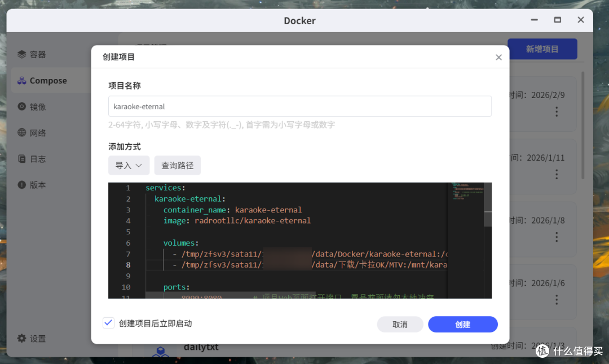Click the 'image: radrootllc/karaoke-eternal' line
The width and height of the screenshot is (609, 364).
point(237,221)
